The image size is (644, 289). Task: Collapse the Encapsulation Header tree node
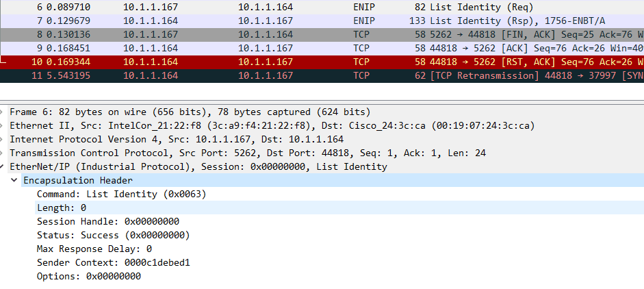coord(14,180)
